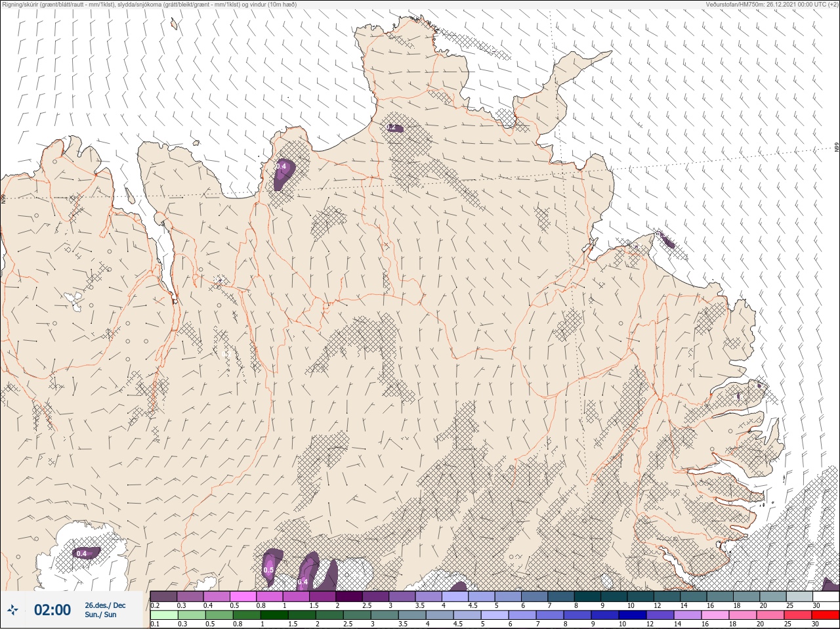Click the 30 value ending the bottom legend row
The image size is (840, 629).
point(816,624)
